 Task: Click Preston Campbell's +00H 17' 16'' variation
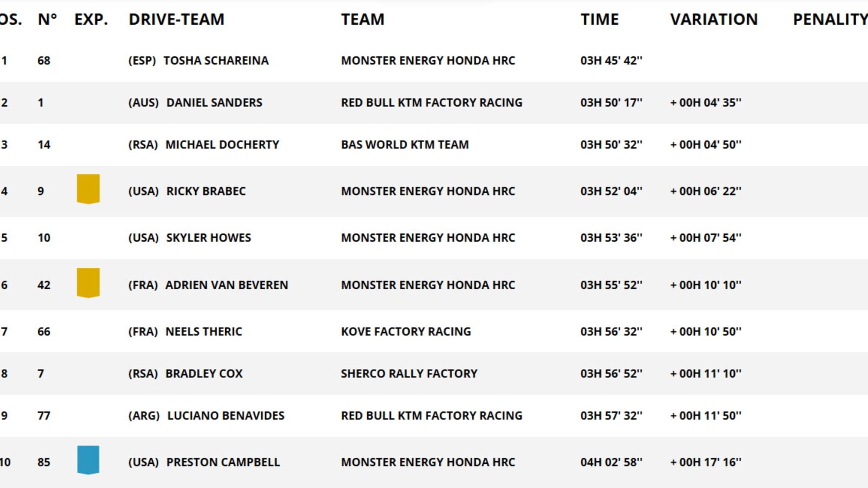(x=706, y=462)
